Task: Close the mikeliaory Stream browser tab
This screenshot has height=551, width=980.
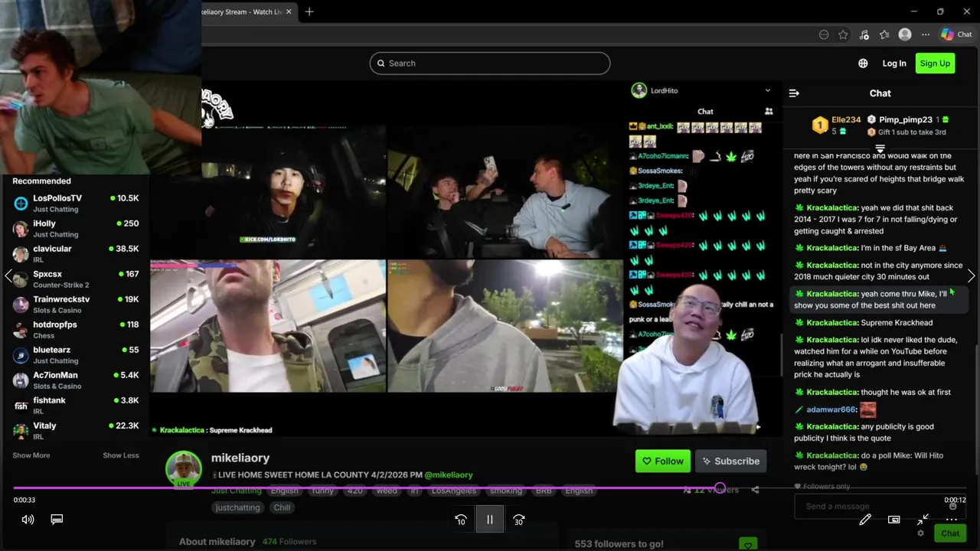Action: pyautogui.click(x=289, y=11)
